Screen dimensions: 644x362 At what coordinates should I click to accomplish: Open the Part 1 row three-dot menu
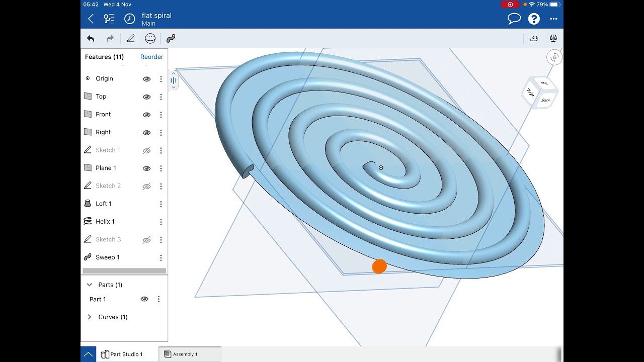[x=158, y=299]
